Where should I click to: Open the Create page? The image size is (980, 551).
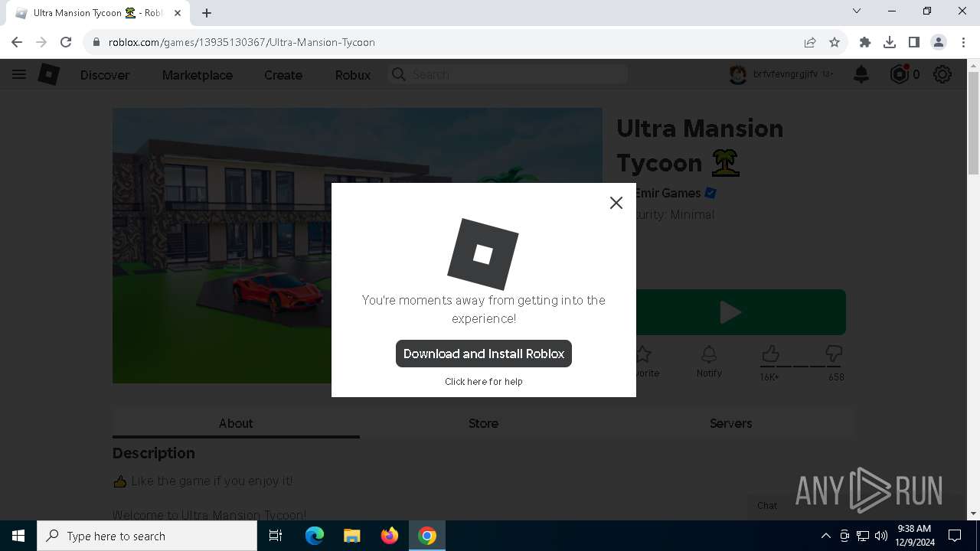[283, 75]
